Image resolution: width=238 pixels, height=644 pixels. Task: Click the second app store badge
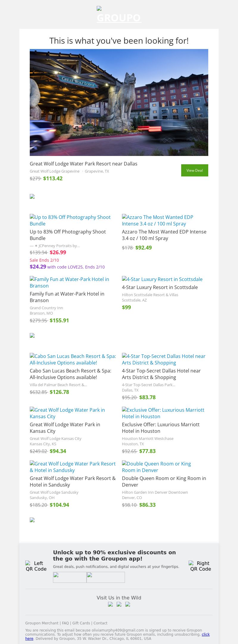106,577
